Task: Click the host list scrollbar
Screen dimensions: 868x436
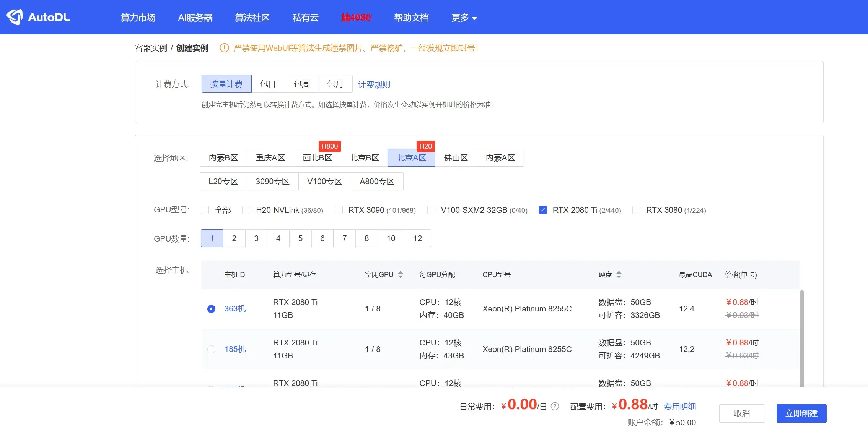Action: tap(802, 339)
